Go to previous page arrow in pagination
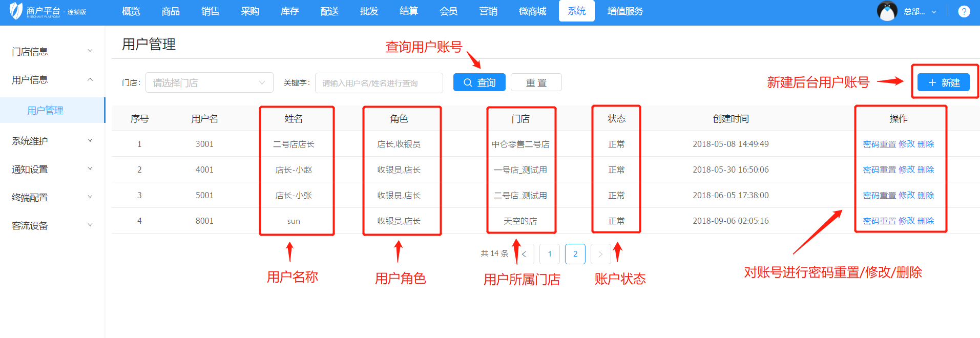The image size is (980, 338). pyautogui.click(x=524, y=254)
